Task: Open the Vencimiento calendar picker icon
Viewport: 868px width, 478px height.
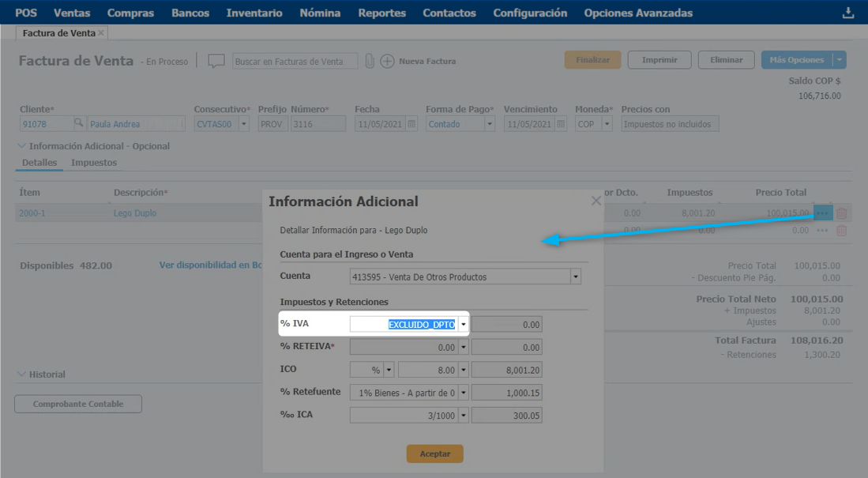Action: (560, 124)
